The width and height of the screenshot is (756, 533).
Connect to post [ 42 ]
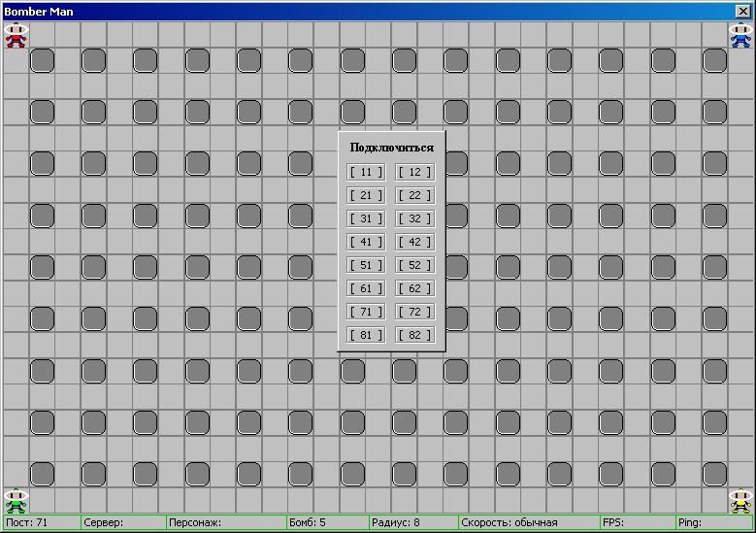pos(414,242)
